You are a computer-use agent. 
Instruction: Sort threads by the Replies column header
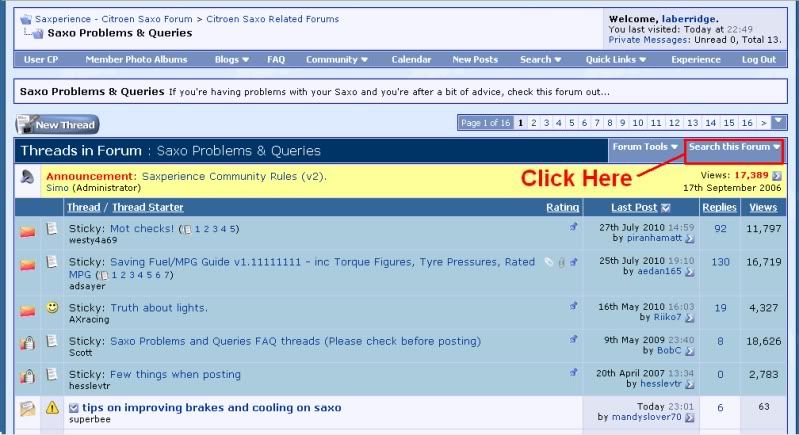pos(719,207)
